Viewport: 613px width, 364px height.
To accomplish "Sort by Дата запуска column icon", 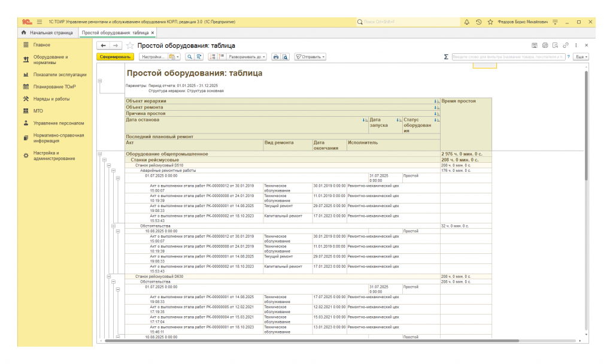I will pos(399,120).
